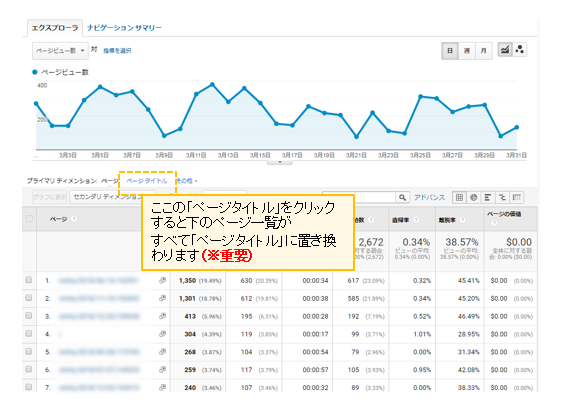
Task: Check the checkbox for row 3
Action: click(29, 316)
